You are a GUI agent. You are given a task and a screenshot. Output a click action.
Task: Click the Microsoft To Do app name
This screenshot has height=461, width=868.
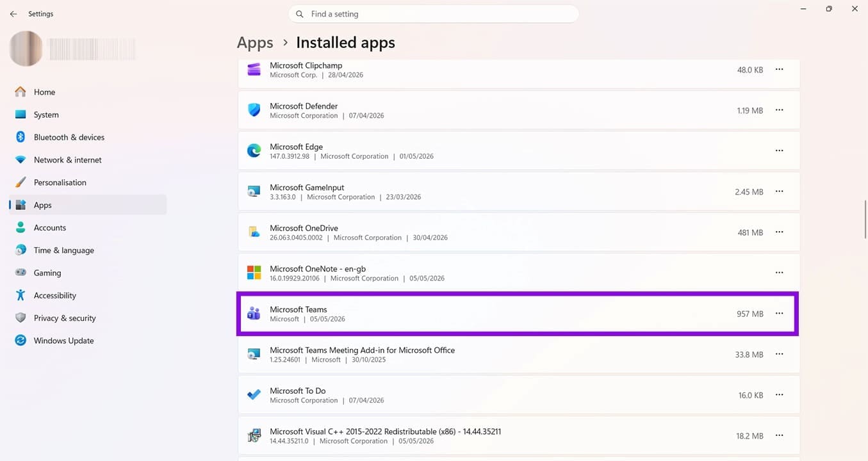298,391
